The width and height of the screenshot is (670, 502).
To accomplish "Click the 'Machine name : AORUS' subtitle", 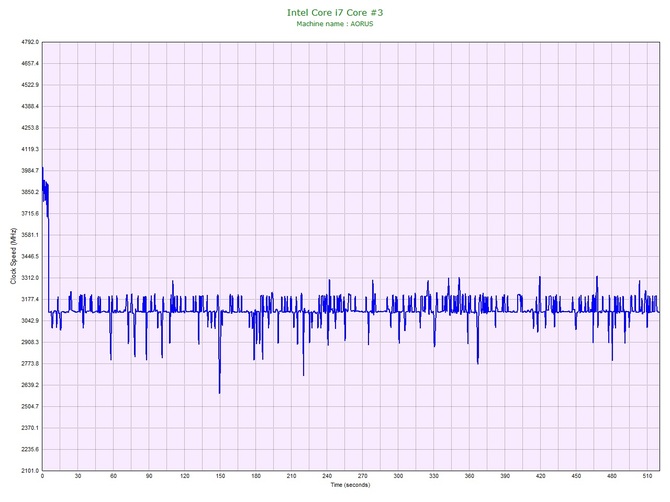I will [335, 24].
